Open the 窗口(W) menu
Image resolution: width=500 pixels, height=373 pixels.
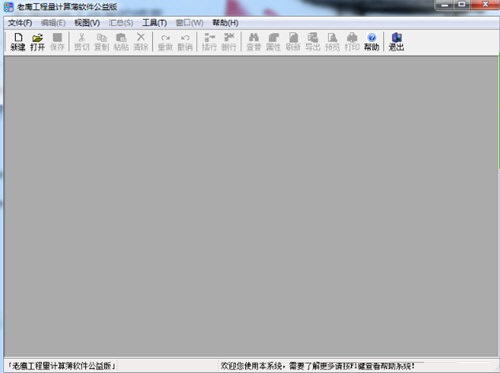coord(190,23)
